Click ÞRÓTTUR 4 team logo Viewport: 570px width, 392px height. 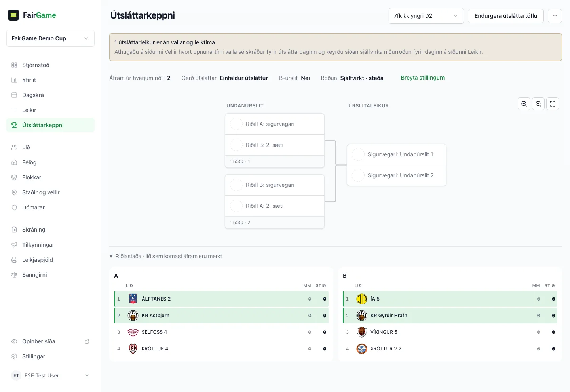point(133,349)
